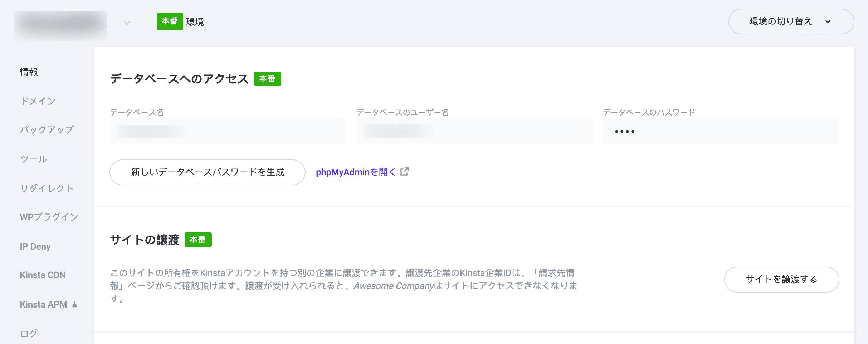Select リダイレクト from the sidebar
Image resolution: width=868 pixels, height=344 pixels.
pyautogui.click(x=47, y=188)
